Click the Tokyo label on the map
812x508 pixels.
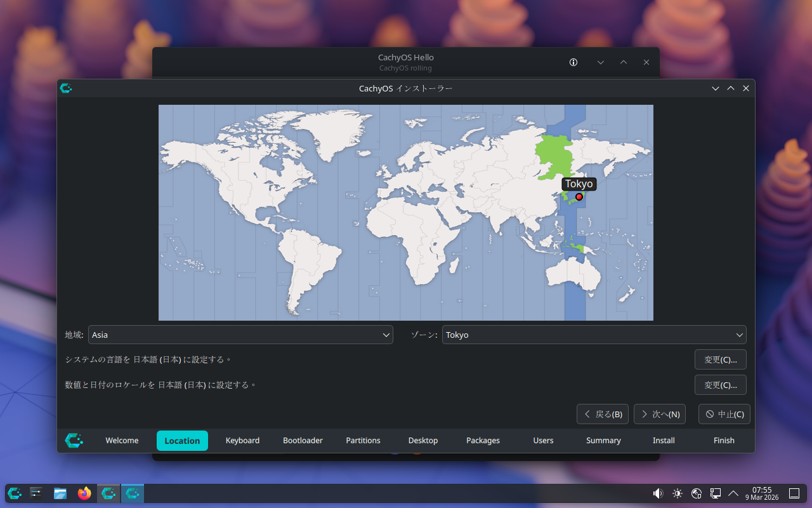coord(579,184)
